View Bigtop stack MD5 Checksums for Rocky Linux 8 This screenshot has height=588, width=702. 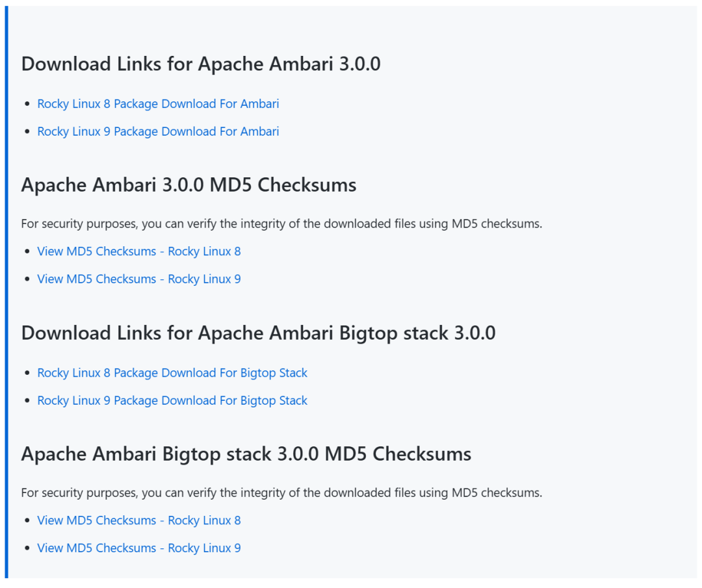point(138,520)
